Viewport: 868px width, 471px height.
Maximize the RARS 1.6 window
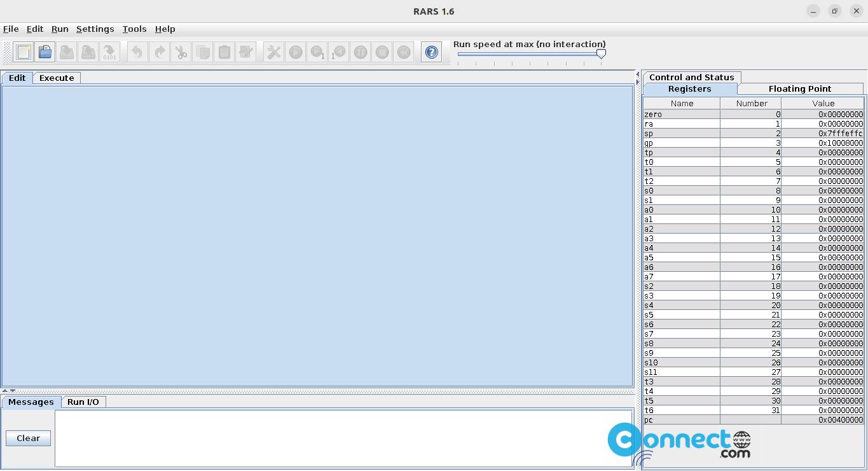pyautogui.click(x=835, y=11)
